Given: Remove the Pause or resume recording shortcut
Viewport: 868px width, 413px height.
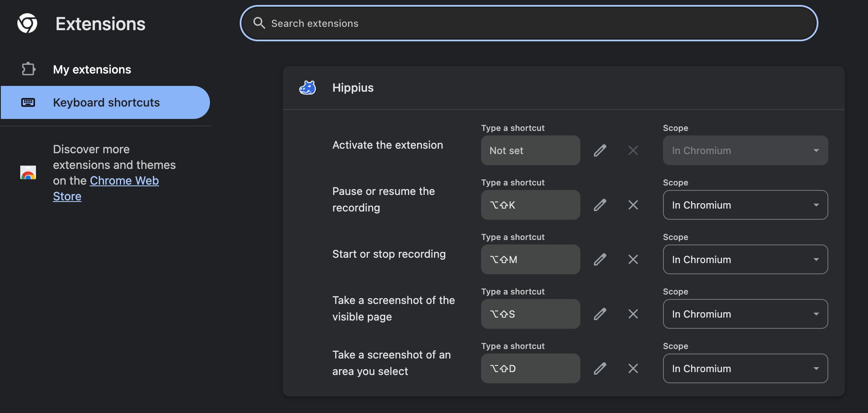Looking at the screenshot, I should pyautogui.click(x=633, y=205).
